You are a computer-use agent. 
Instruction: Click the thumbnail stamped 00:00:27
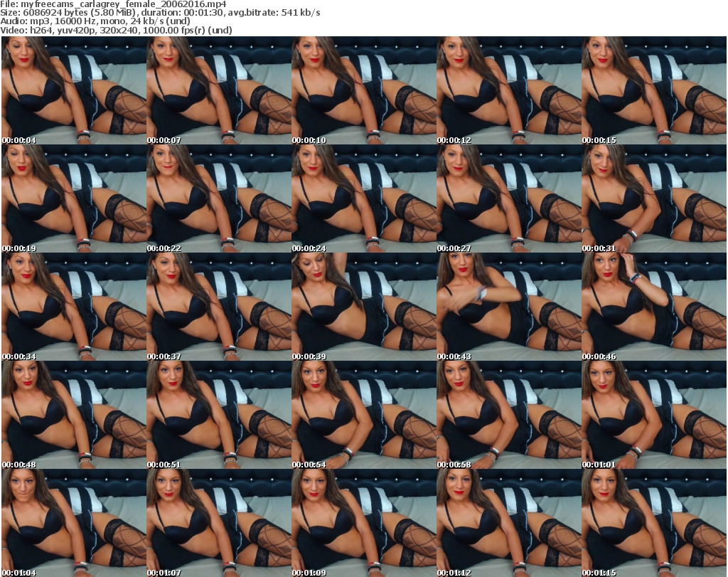tap(509, 198)
